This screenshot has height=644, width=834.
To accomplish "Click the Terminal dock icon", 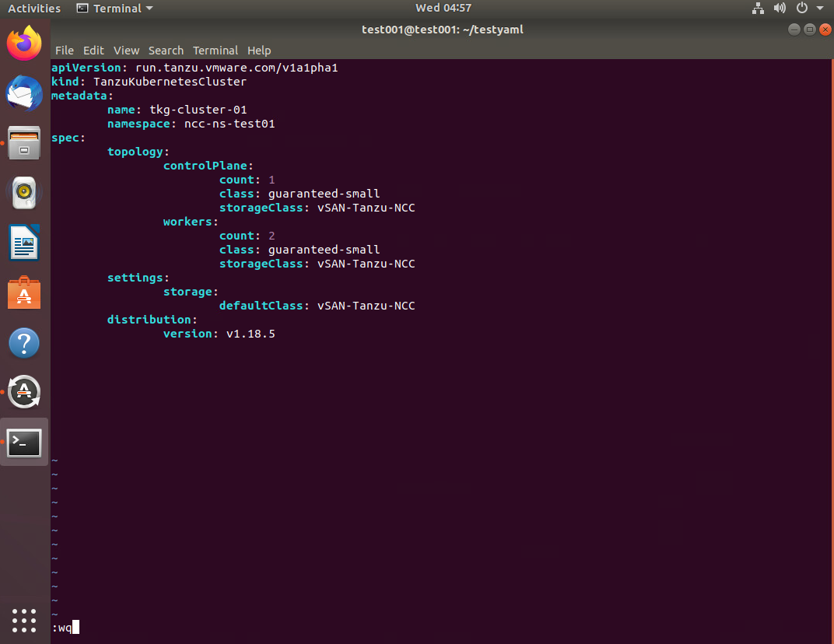I will click(x=24, y=443).
